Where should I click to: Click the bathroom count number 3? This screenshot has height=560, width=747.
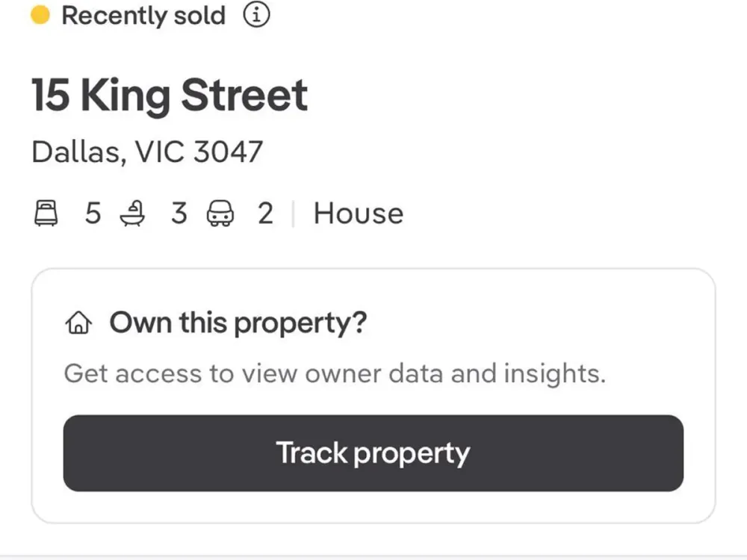click(x=179, y=214)
